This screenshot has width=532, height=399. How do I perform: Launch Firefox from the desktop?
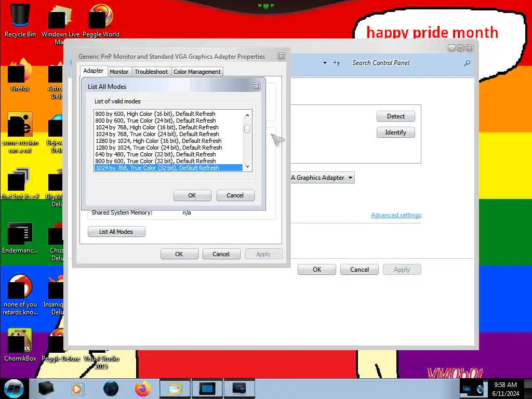(x=20, y=75)
